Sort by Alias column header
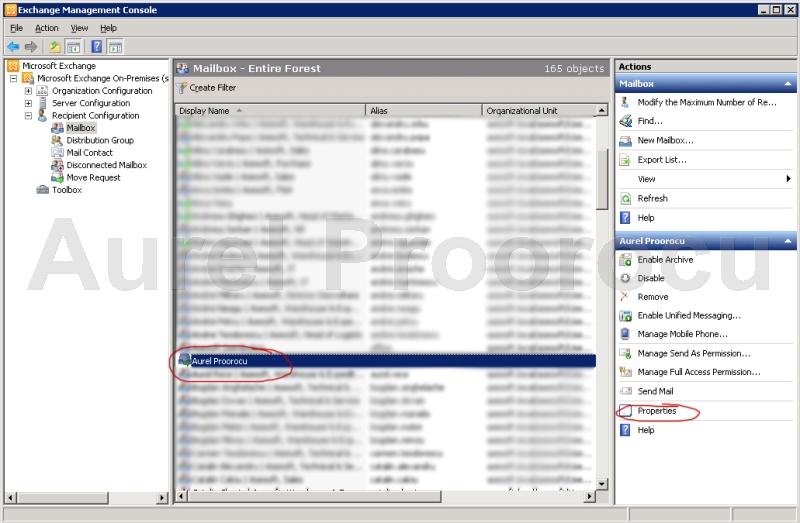This screenshot has width=800, height=523. point(423,111)
